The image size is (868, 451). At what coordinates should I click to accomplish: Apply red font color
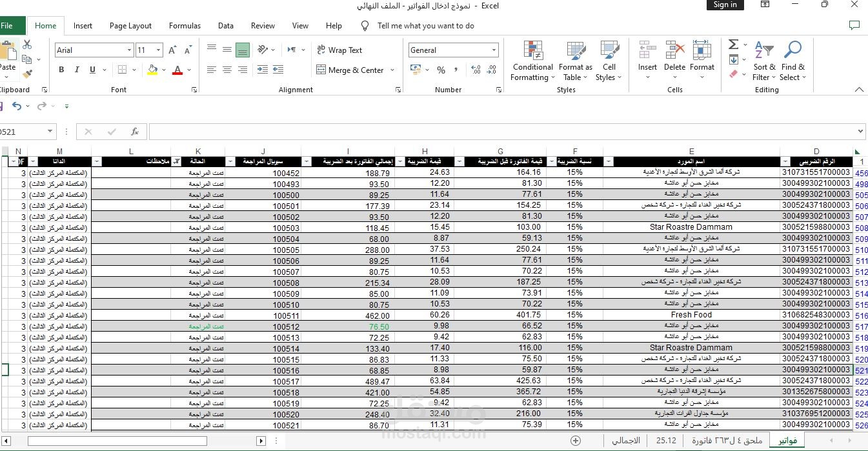(177, 70)
